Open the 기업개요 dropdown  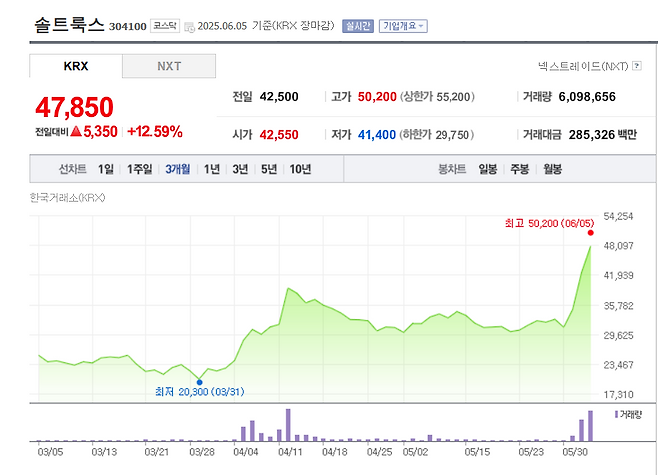click(x=404, y=26)
